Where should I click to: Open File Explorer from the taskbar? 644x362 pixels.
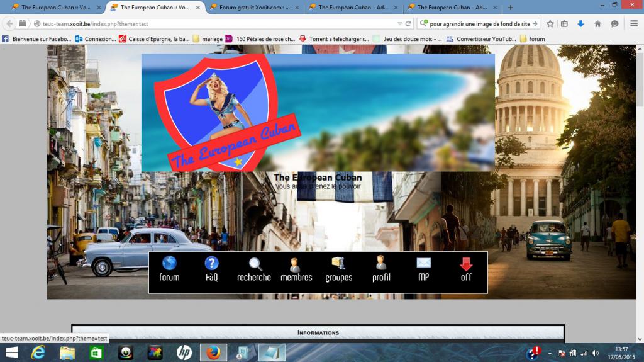click(x=67, y=353)
